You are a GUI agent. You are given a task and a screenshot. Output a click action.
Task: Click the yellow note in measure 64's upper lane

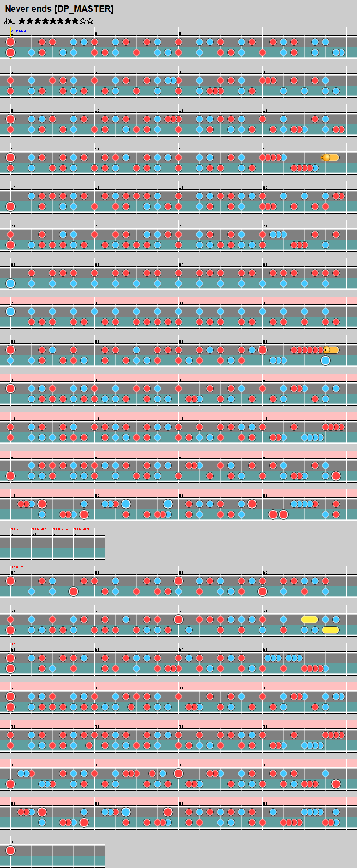pyautogui.click(x=309, y=619)
